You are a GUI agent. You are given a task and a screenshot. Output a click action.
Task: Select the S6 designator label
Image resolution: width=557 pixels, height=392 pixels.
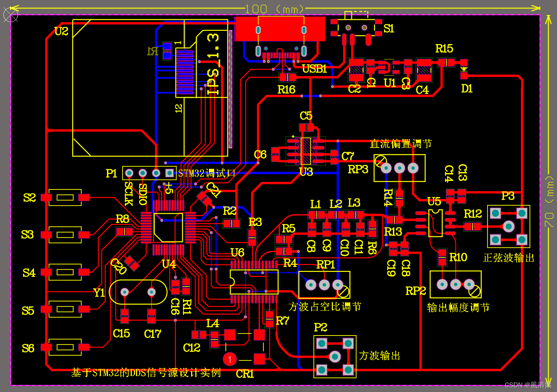(x=28, y=348)
